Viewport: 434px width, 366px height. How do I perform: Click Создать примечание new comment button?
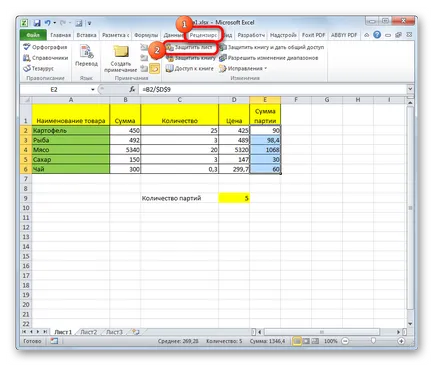120,58
